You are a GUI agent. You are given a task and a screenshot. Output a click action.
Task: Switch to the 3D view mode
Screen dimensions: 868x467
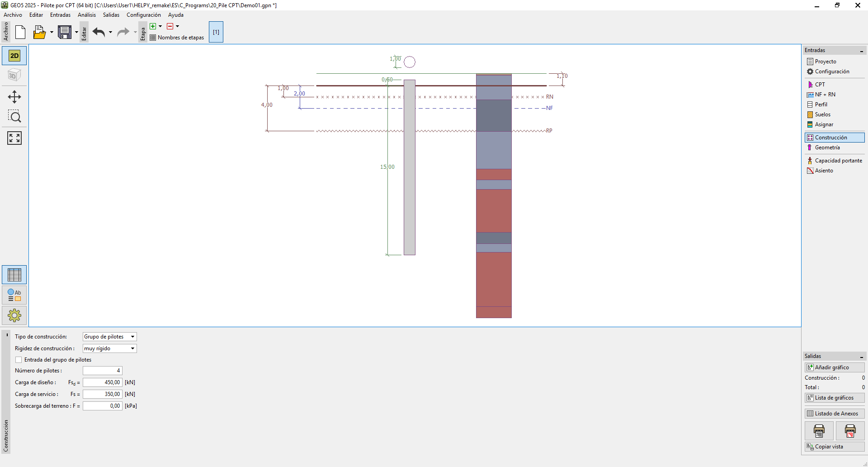click(14, 76)
